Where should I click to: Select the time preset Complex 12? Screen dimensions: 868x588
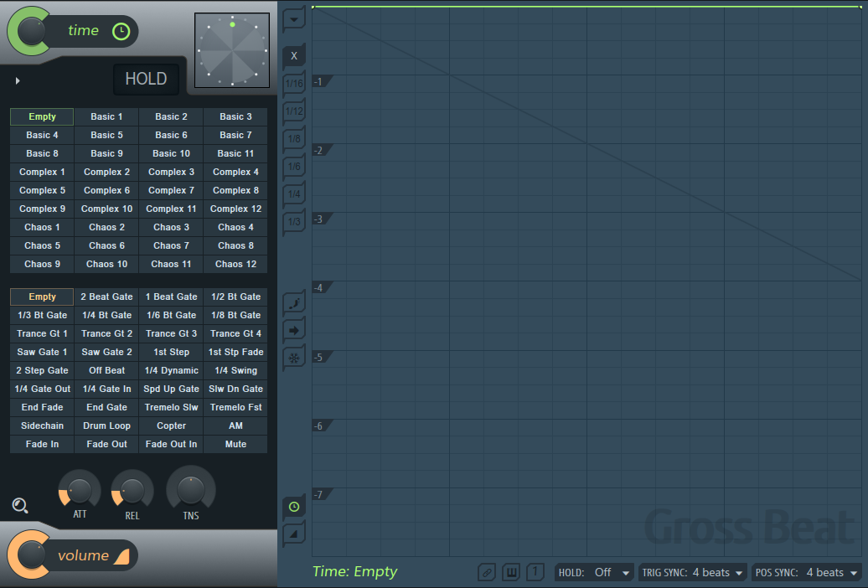pos(235,209)
